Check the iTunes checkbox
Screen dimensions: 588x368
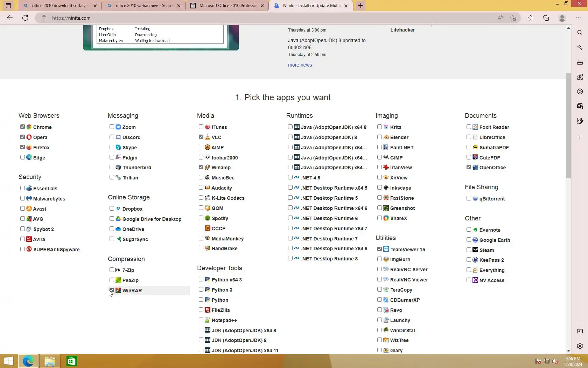[x=201, y=127]
